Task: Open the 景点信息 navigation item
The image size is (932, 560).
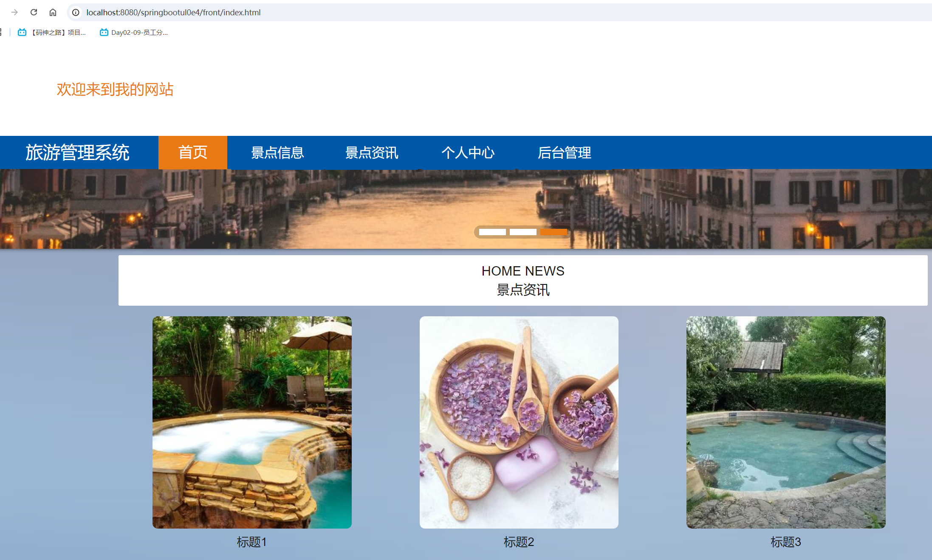Action: [278, 152]
